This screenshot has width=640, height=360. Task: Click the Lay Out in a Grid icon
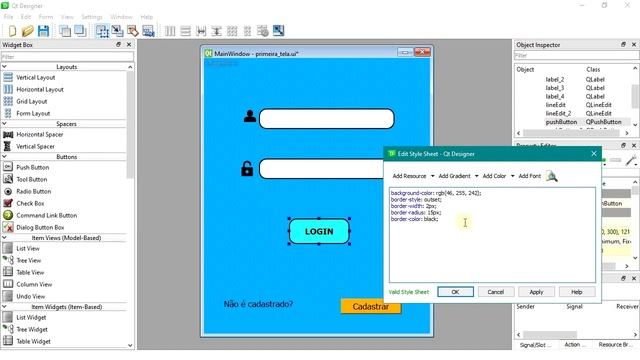point(232,31)
